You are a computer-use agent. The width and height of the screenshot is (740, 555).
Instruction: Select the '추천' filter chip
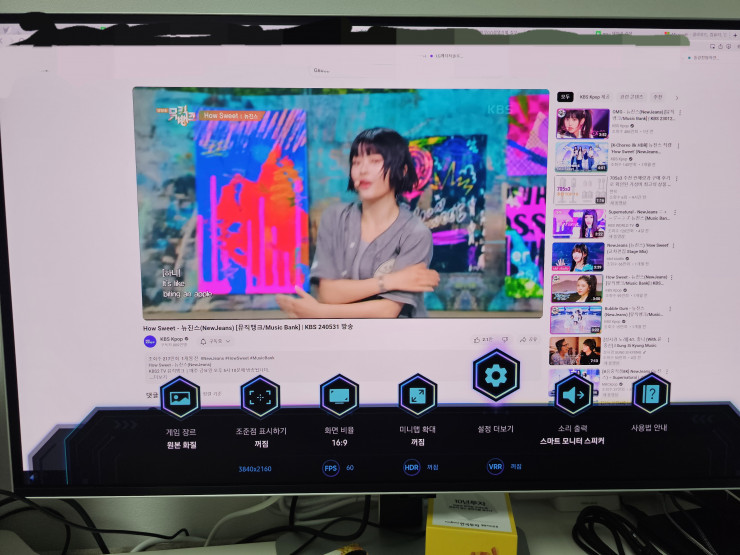tap(657, 97)
